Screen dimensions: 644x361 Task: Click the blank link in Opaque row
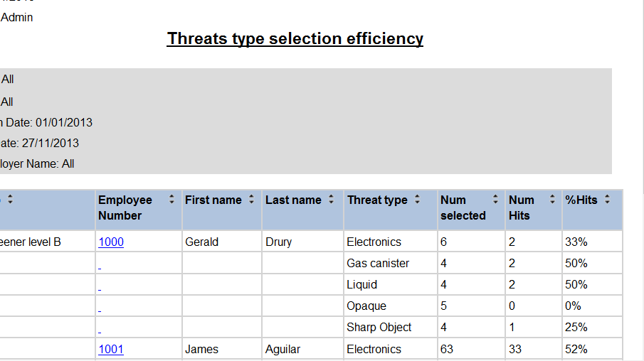100,310
